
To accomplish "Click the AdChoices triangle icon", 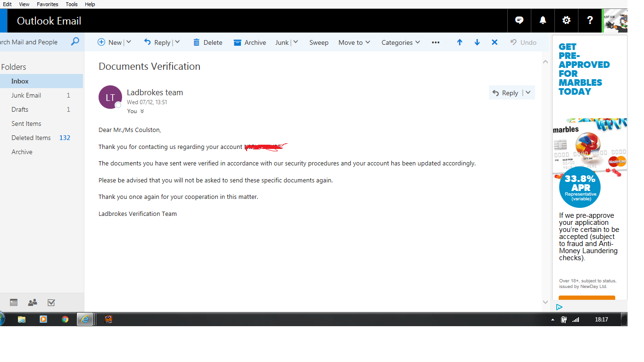I will 559,307.
